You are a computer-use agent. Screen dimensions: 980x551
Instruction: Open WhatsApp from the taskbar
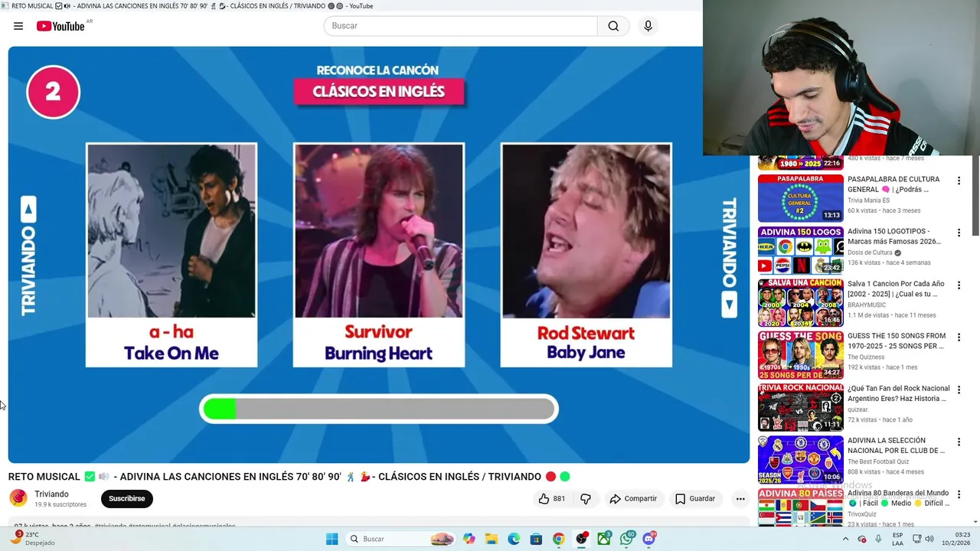627,539
